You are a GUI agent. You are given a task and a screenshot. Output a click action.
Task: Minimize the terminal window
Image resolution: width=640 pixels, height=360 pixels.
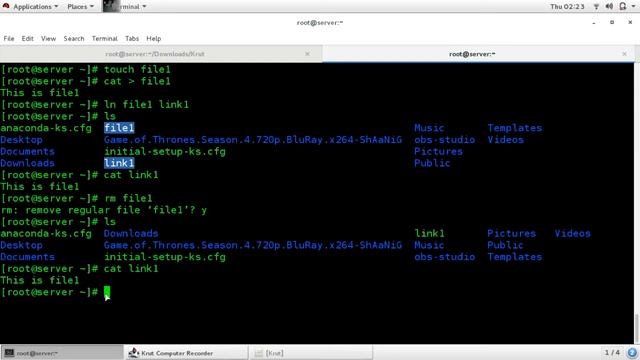click(593, 23)
